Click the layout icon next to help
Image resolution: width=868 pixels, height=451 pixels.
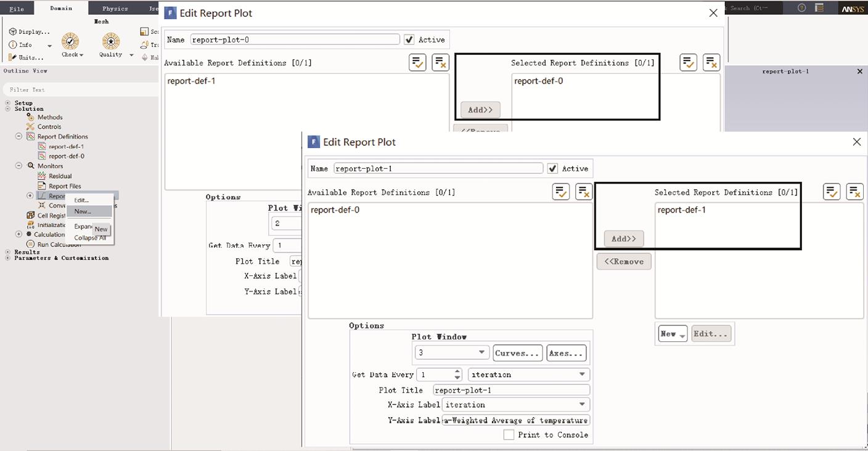click(x=819, y=8)
